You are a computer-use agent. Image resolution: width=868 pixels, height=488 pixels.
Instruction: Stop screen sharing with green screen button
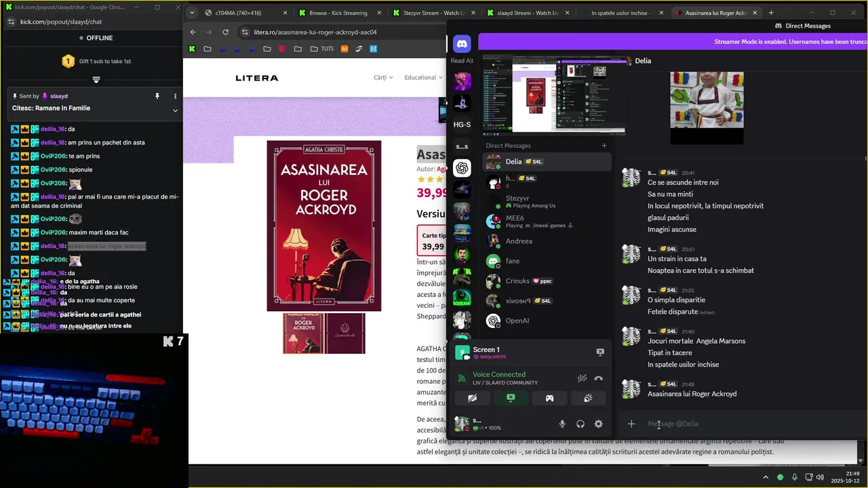click(511, 398)
